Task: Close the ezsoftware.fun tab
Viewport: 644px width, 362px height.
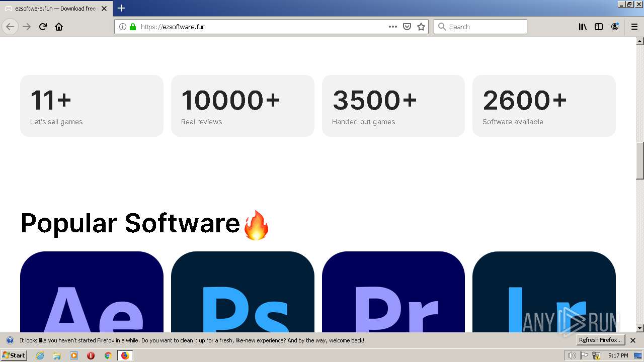Action: 104,9
